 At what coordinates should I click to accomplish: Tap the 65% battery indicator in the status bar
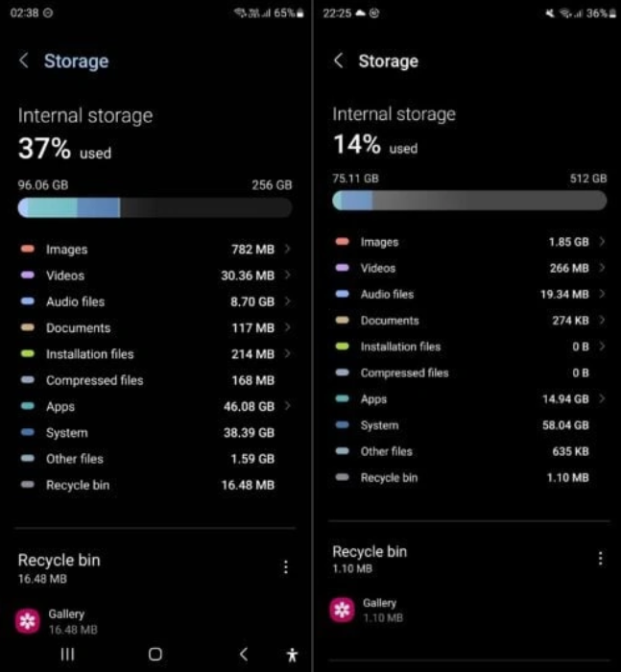[289, 13]
